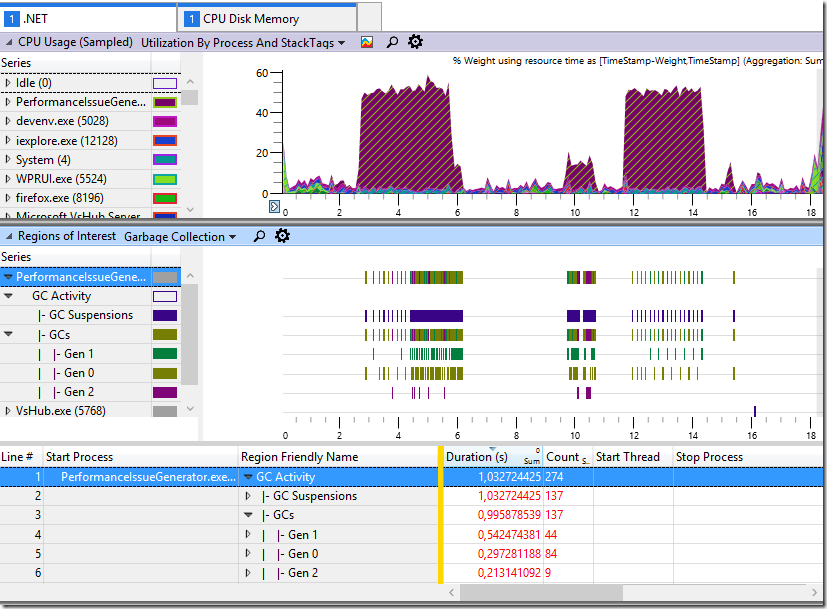Toggle the Gen 2 series color box
The height and width of the screenshot is (609, 827).
click(165, 392)
